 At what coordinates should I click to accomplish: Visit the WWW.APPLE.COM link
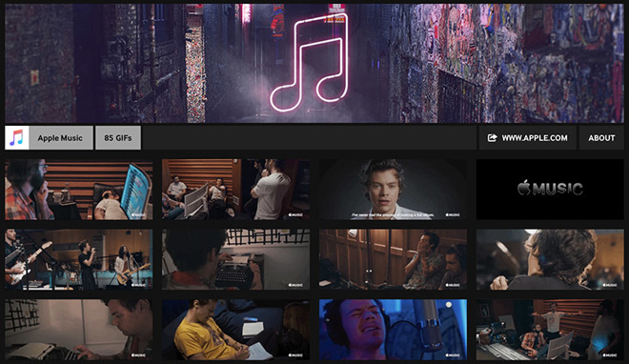[528, 138]
